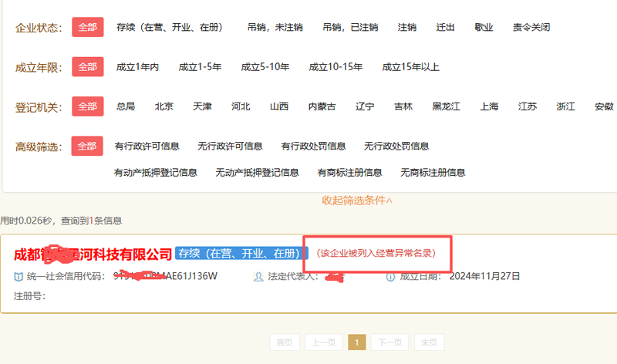Image resolution: width=617 pixels, height=364 pixels.
Task: Choose 责令关闭 enterprise status filter
Action: (x=531, y=27)
